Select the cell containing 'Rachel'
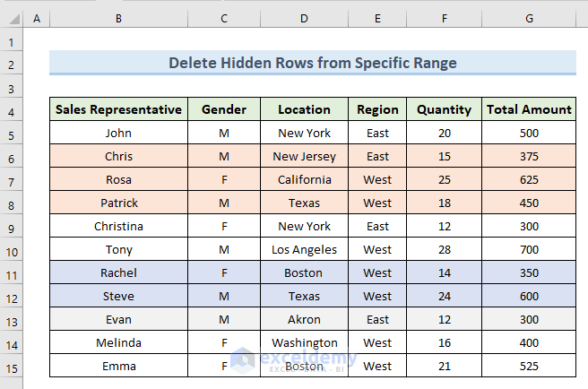Screen dimensions: 588x389 click(118, 272)
